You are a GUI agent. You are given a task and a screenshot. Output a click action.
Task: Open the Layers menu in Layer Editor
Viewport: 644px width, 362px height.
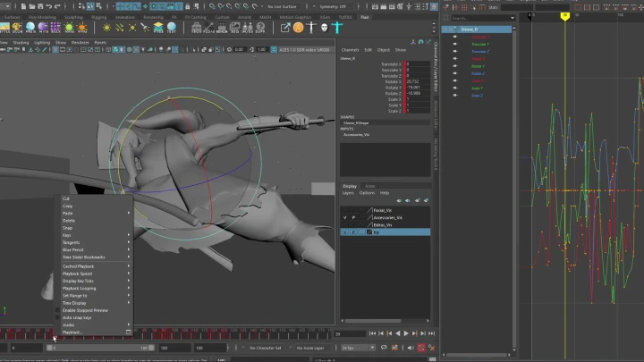(x=348, y=193)
